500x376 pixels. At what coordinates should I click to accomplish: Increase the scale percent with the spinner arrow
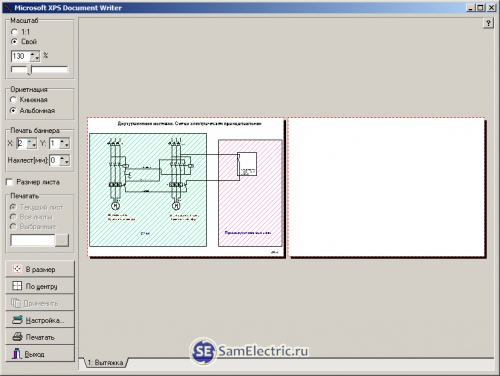click(x=35, y=54)
